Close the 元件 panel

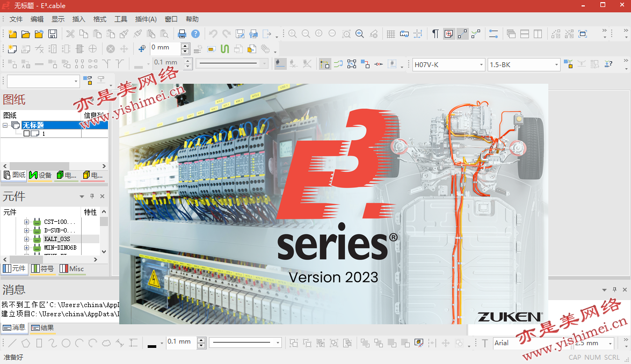102,196
